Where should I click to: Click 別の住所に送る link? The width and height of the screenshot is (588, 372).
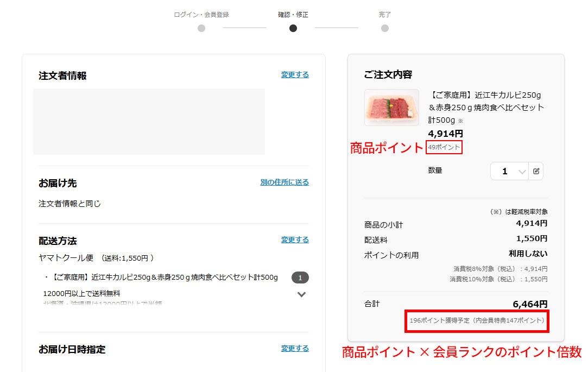284,182
